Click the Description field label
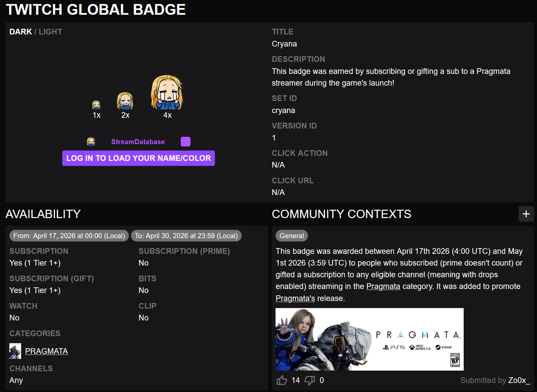Image resolution: width=537 pixels, height=392 pixels. tap(298, 59)
